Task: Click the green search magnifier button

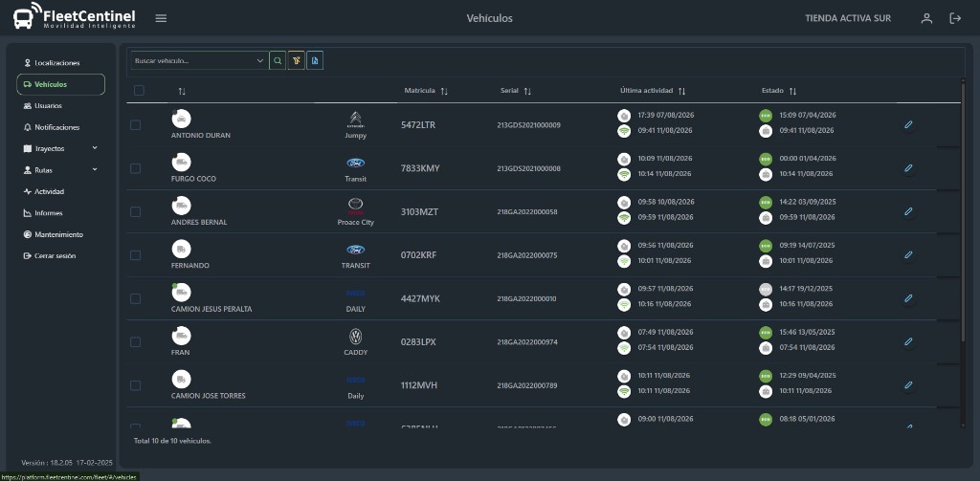Action: (278, 60)
